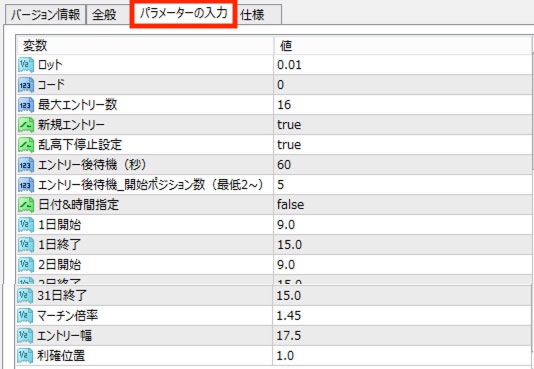Edit the ロット value 0.01
The image size is (534, 369).
[x=403, y=65]
